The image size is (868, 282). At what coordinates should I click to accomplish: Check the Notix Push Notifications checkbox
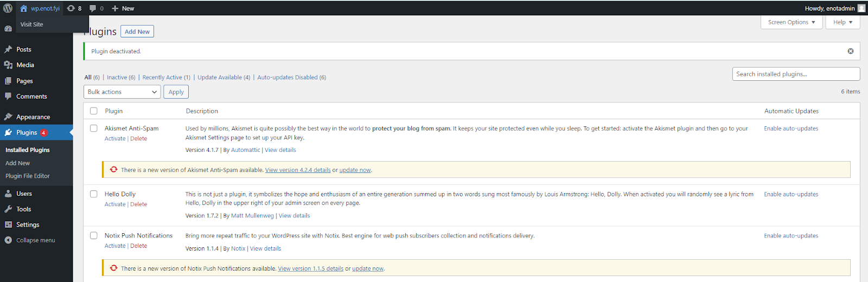tap(93, 235)
